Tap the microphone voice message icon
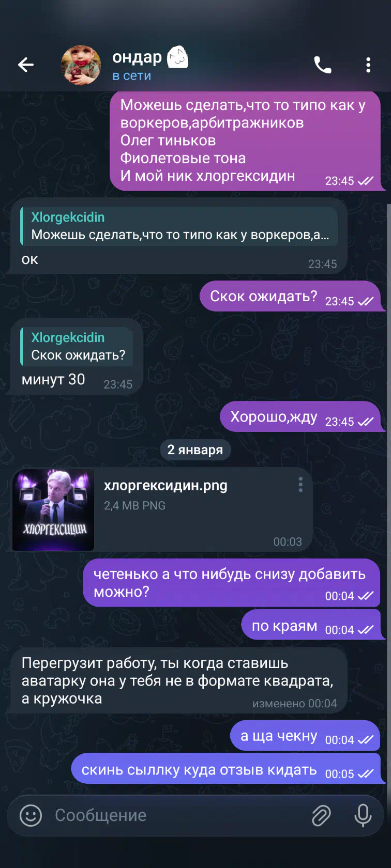391x868 pixels. point(363,815)
